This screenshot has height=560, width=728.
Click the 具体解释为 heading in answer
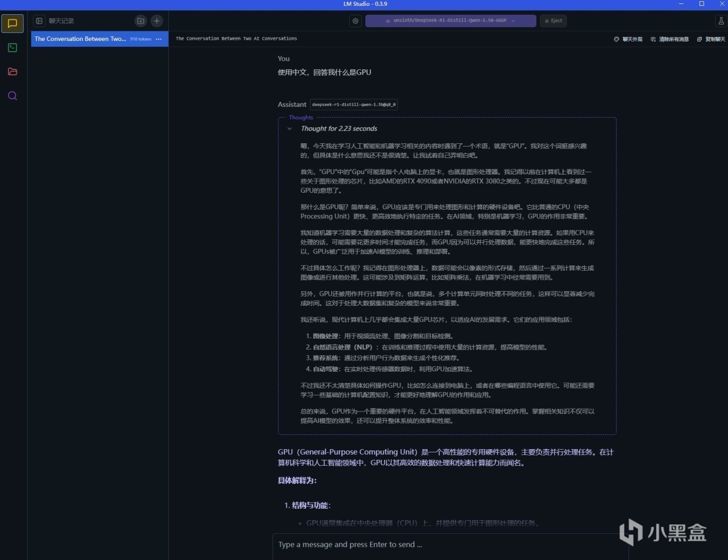(297, 480)
